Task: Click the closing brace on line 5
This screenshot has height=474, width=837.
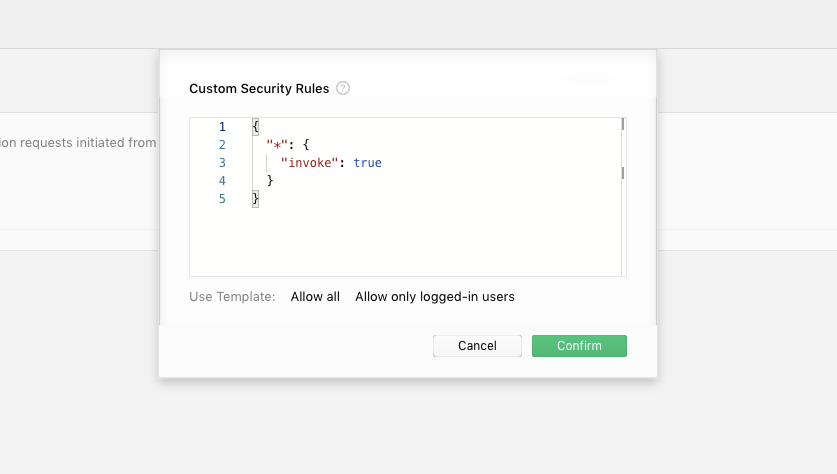Action: coord(256,199)
